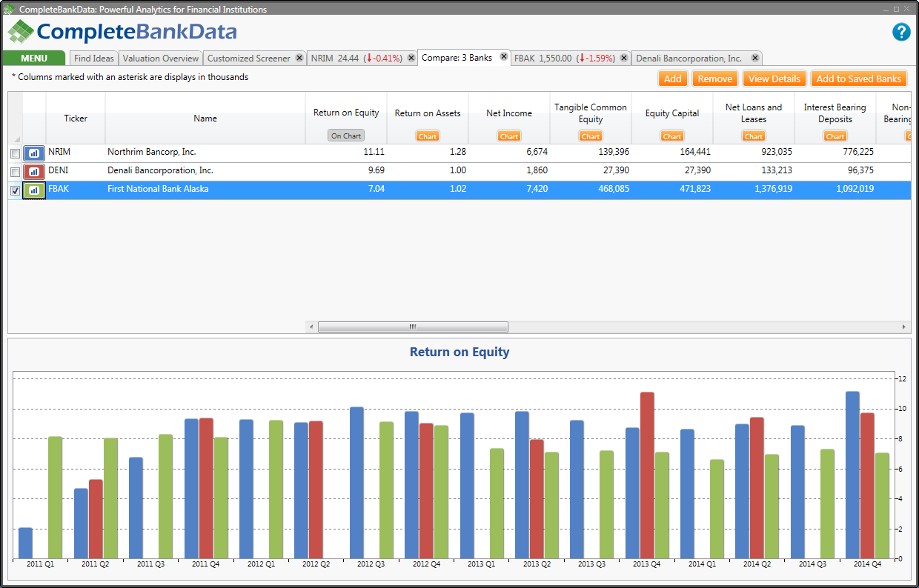Screen dimensions: 919x588
Task: Select Denali Bancorporation, Inc. name cell
Action: tap(205, 170)
